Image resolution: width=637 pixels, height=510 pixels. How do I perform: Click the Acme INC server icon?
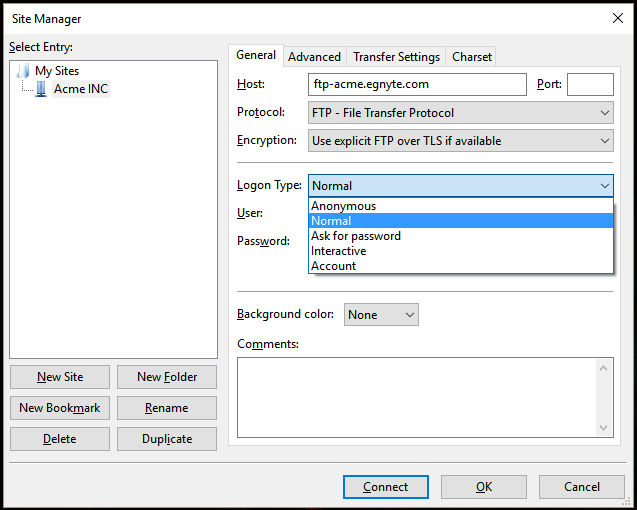[41, 89]
